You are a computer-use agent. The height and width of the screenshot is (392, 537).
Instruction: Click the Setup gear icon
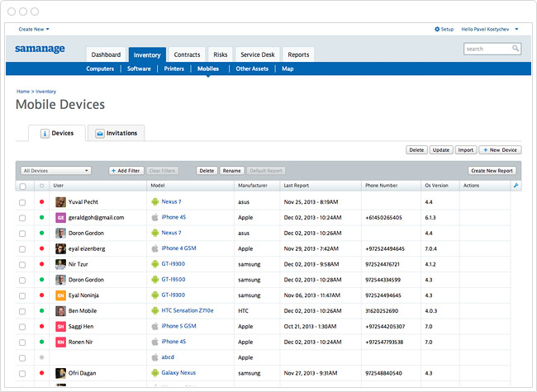[437, 29]
